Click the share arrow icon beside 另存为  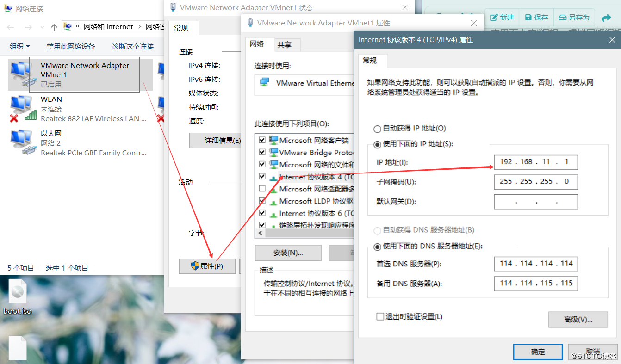[x=606, y=18]
